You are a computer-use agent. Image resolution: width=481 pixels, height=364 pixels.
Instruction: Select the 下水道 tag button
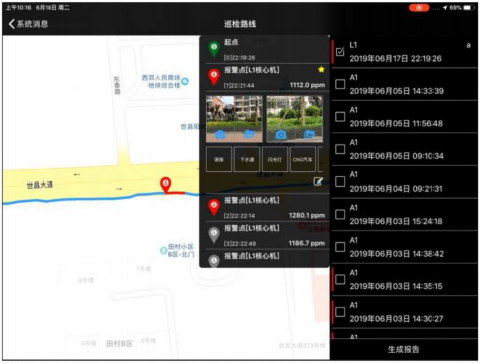click(x=247, y=159)
